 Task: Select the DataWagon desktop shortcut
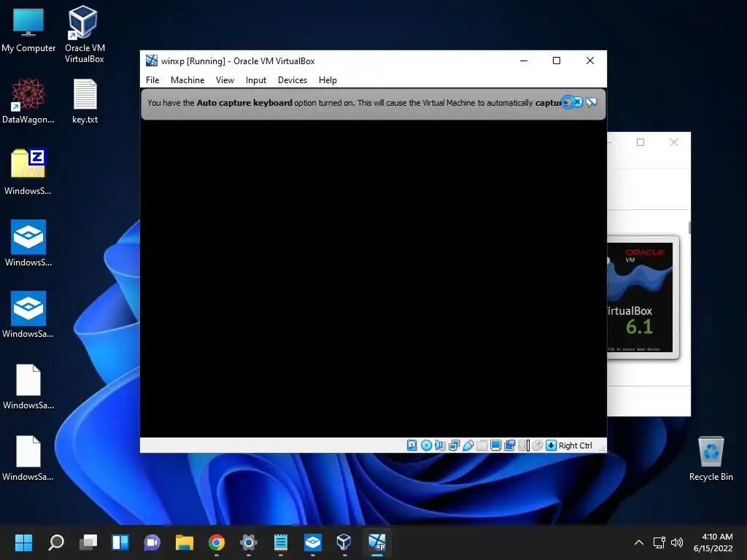[28, 101]
